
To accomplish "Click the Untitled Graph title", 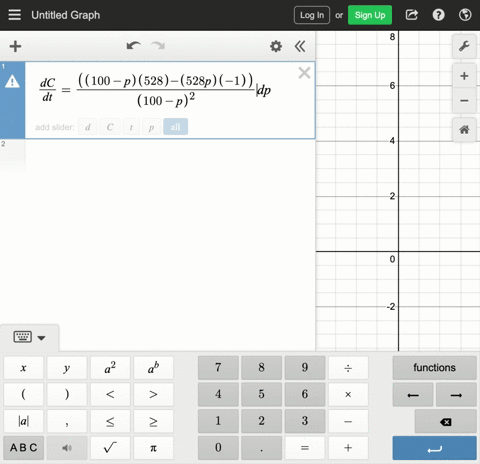I will pyautogui.click(x=66, y=15).
